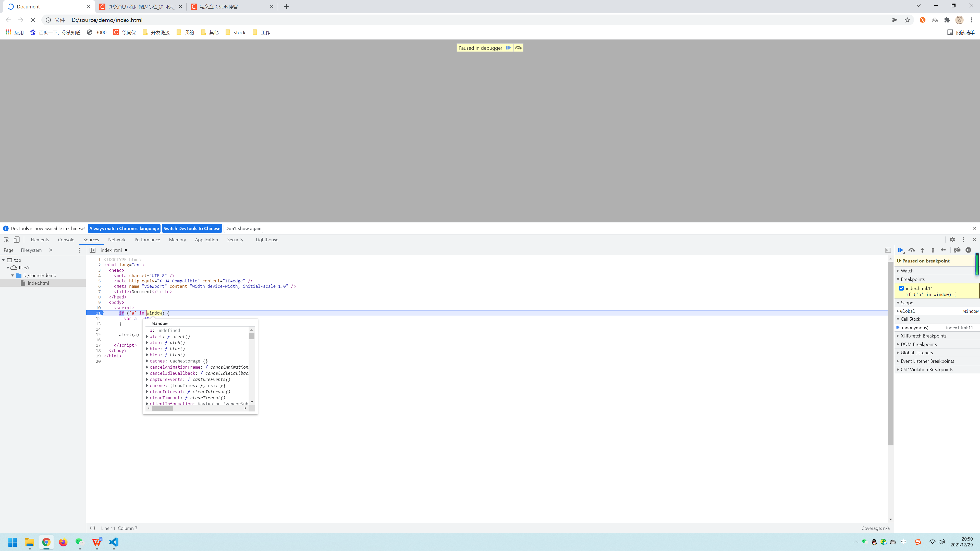Screen dimensions: 980x551
Task: Click the pretty print braces icon
Action: click(x=92, y=528)
